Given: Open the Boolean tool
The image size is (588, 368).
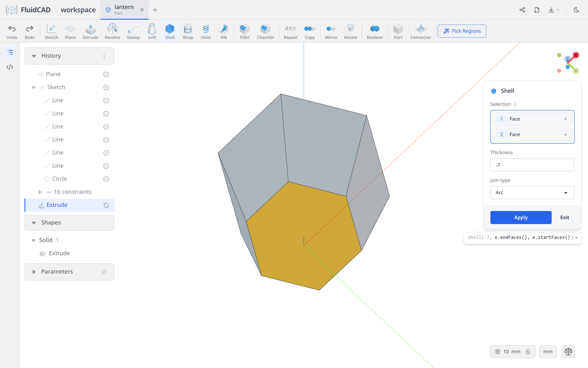Looking at the screenshot, I should click(x=375, y=32).
